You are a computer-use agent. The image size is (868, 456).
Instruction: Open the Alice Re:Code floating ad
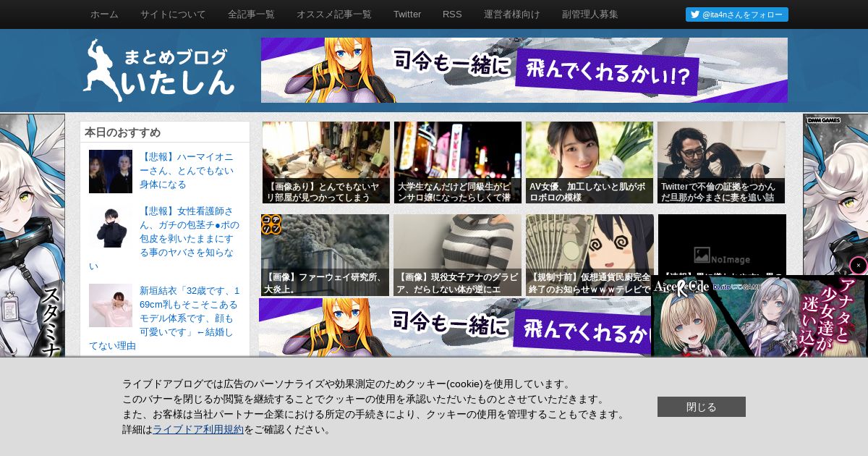point(759,316)
